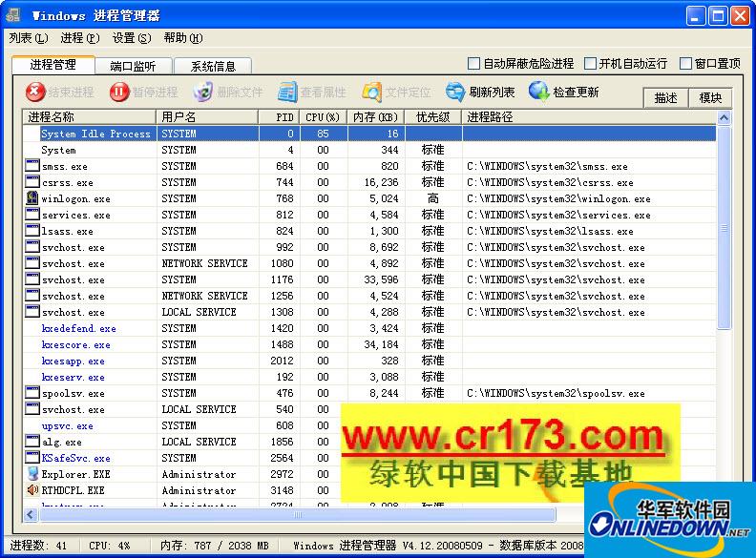The image size is (756, 558).
Task: Click the alg.exe process icon
Action: (32, 442)
